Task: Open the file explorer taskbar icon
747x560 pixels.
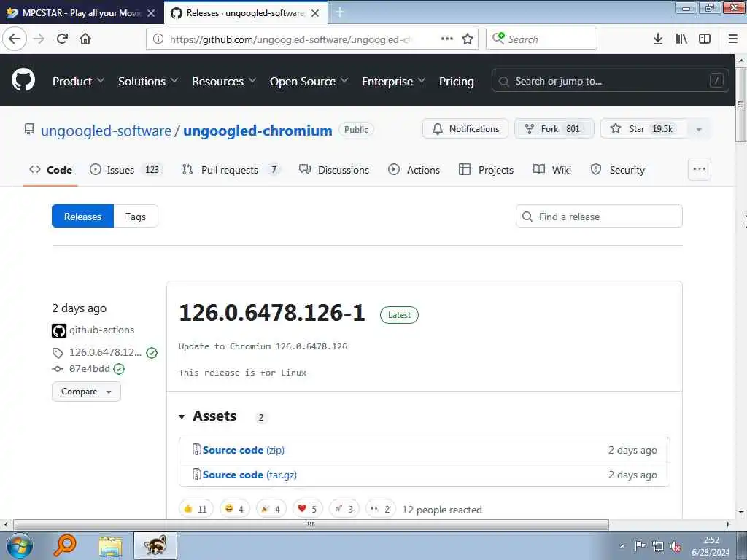Action: coord(111,545)
